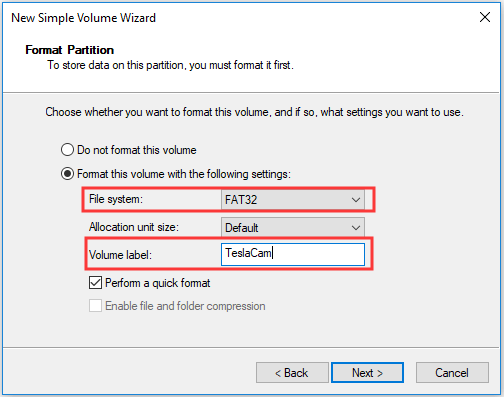Select the 'Do not format this volume' radio button
The height and width of the screenshot is (397, 504).
[x=67, y=150]
